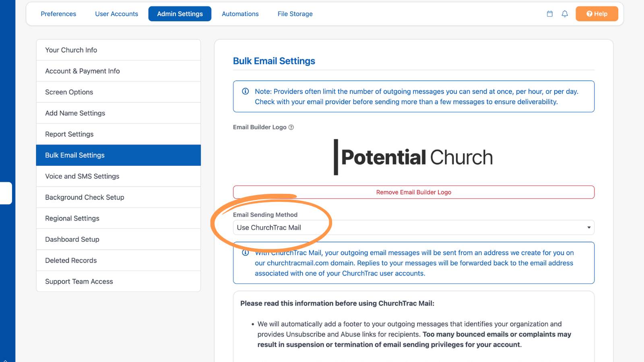
Task: Open the Email Sending Method dropdown
Action: [x=413, y=227]
